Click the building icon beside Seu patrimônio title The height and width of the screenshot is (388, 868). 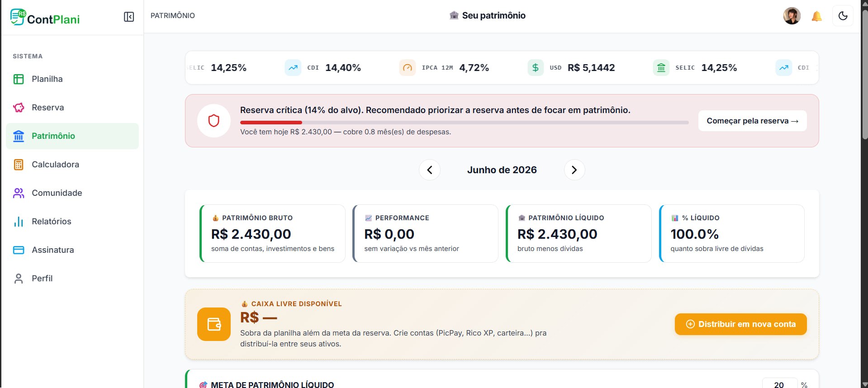pos(454,15)
